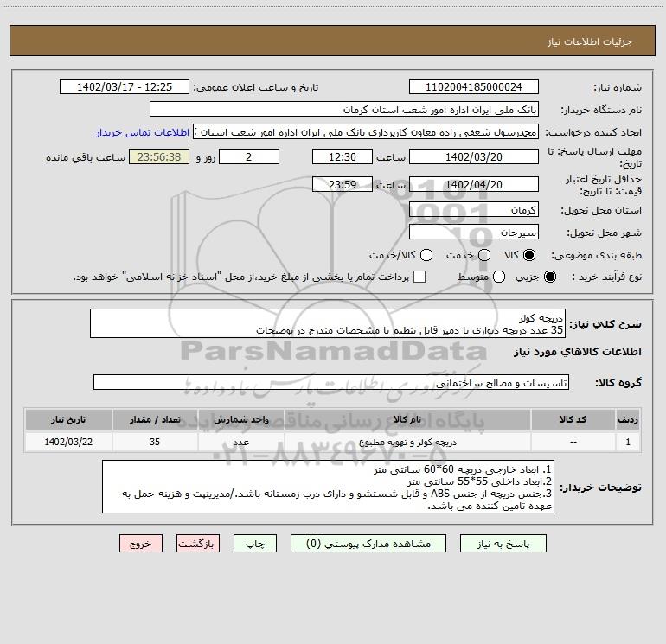Click the delivery city field سیرجان
The image size is (666, 644).
click(x=474, y=233)
